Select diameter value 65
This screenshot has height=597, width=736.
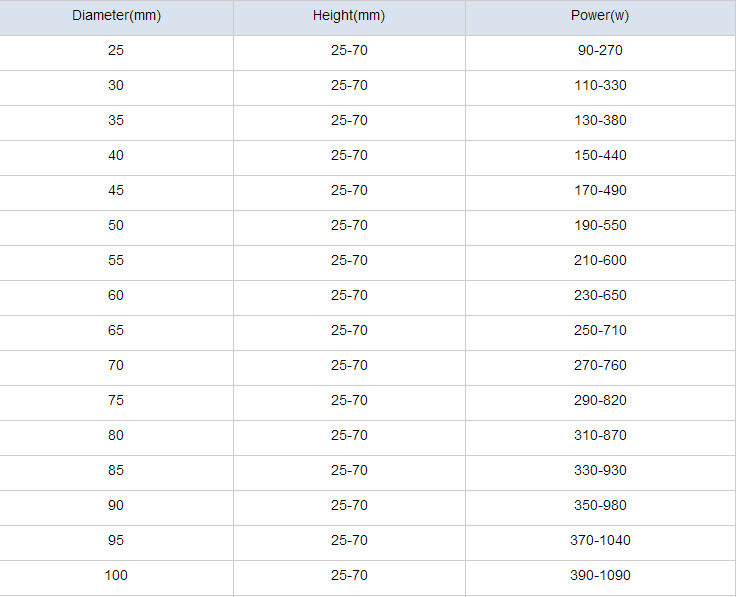(x=116, y=330)
